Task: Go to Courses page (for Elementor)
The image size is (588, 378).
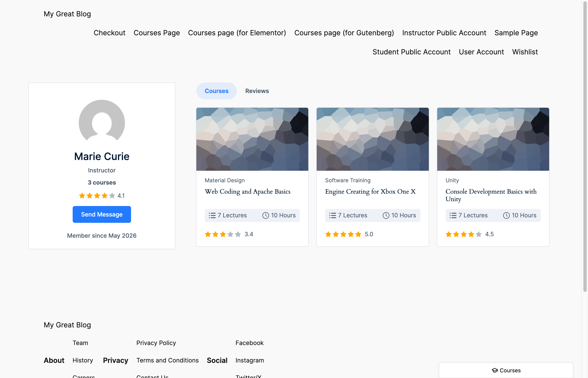Action: [237, 33]
